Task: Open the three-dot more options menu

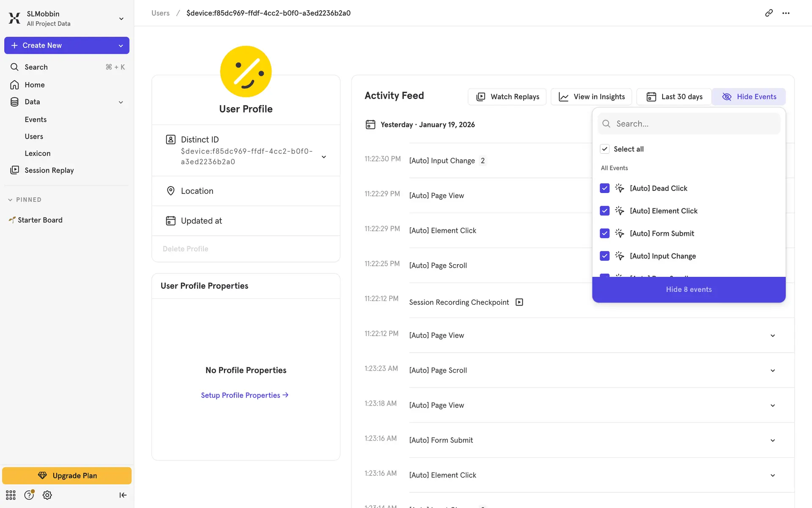Action: [786, 13]
